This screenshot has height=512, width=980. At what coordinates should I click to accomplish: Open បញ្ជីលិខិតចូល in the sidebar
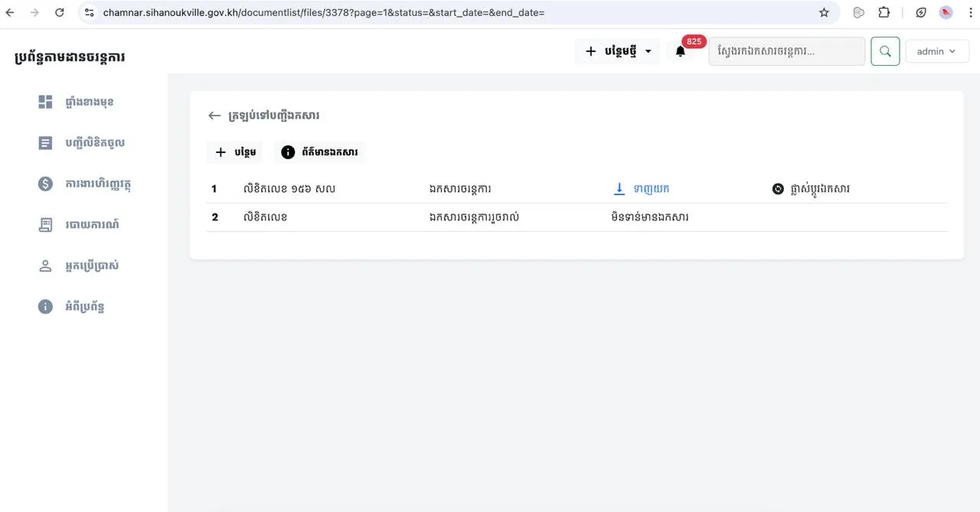(x=95, y=143)
